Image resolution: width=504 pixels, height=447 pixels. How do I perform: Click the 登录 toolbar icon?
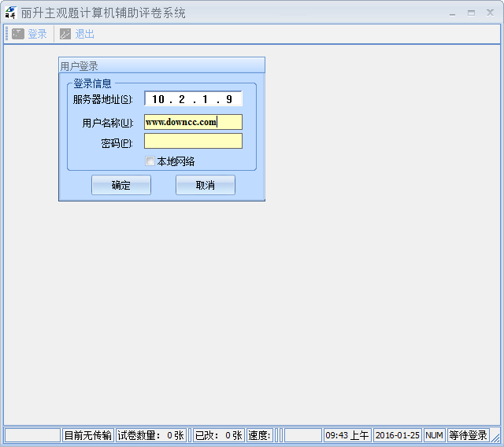(18, 34)
